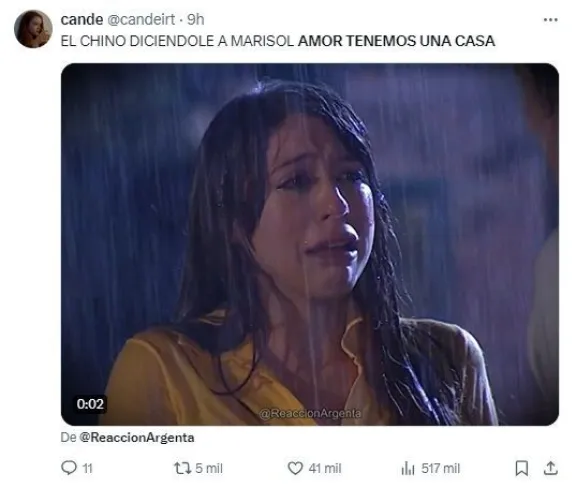Click the 5 mil retweets count
Image resolution: width=576 pixels, height=488 pixels.
pos(209,469)
